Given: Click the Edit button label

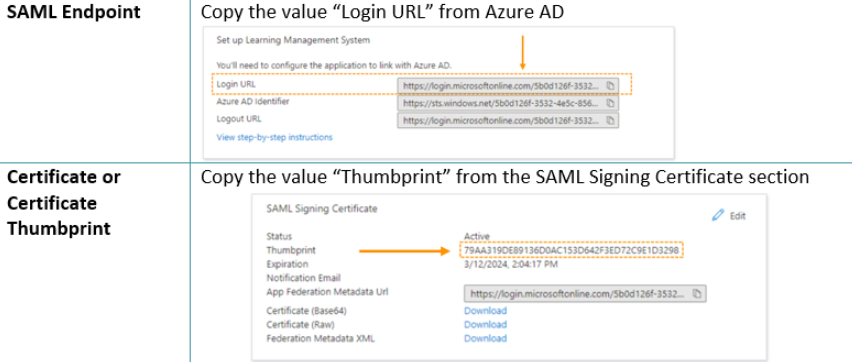Looking at the screenshot, I should [737, 216].
